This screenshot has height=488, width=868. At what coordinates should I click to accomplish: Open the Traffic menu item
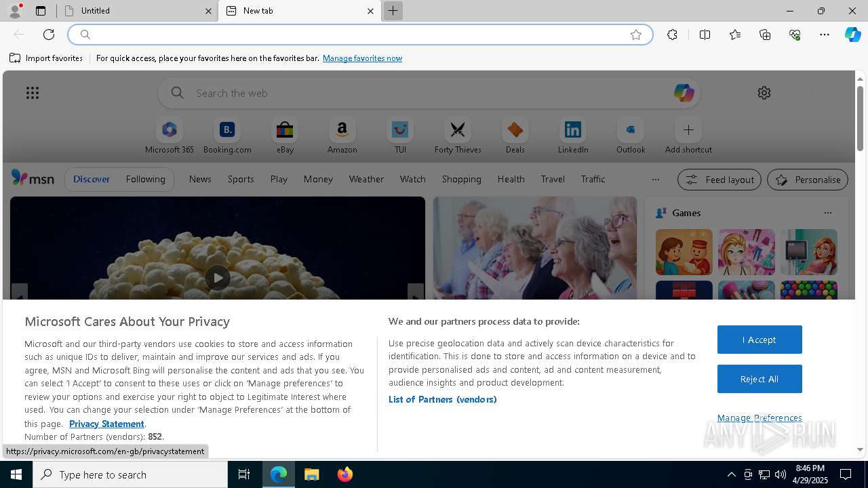pyautogui.click(x=593, y=179)
